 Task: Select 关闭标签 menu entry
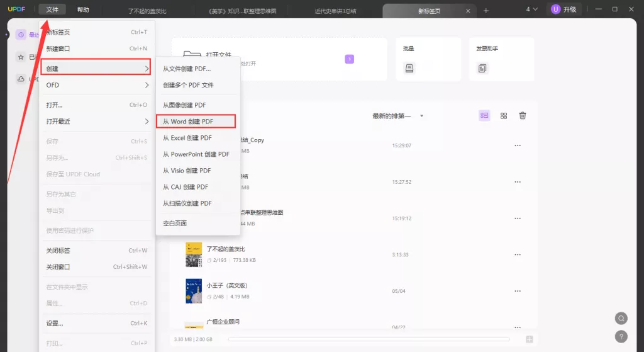pyautogui.click(x=97, y=251)
